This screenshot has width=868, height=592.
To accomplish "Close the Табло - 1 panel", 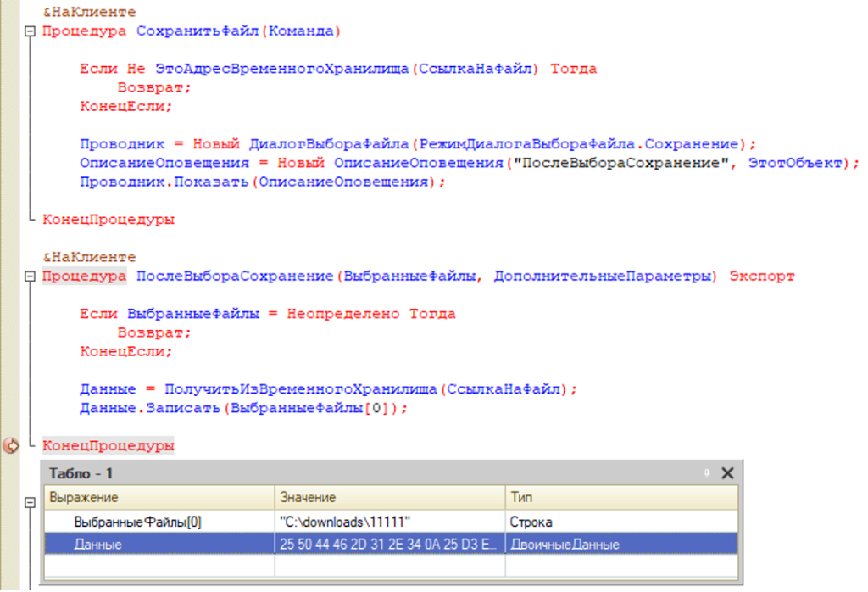I will coord(727,473).
